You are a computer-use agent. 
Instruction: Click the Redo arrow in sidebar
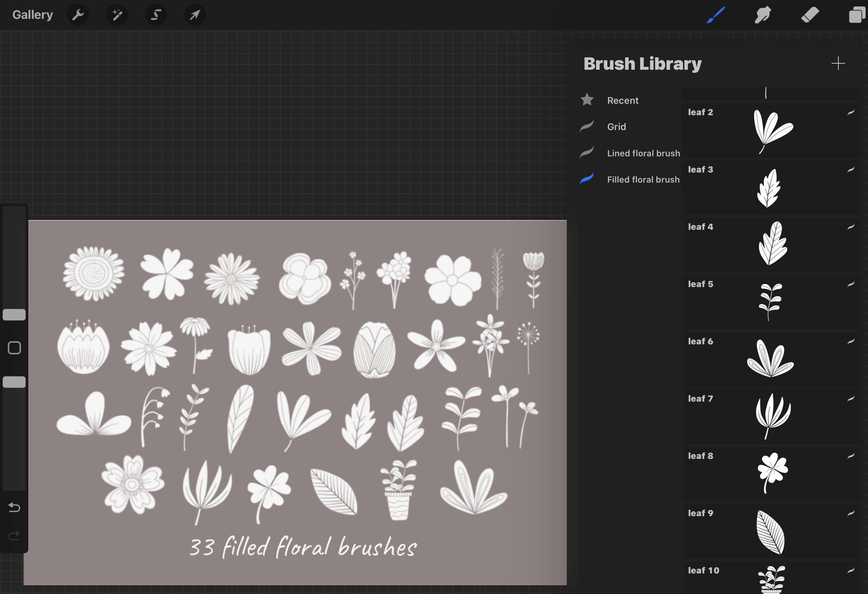(x=14, y=536)
